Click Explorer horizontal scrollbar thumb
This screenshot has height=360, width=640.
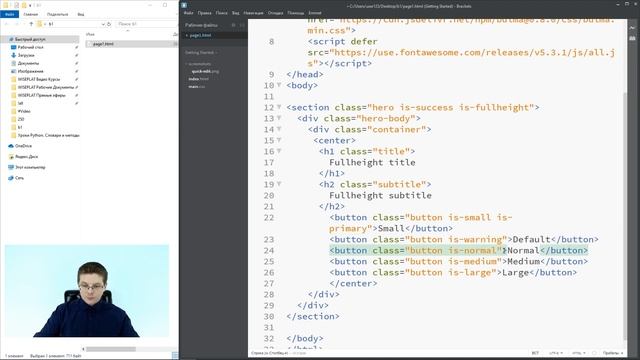[111, 349]
